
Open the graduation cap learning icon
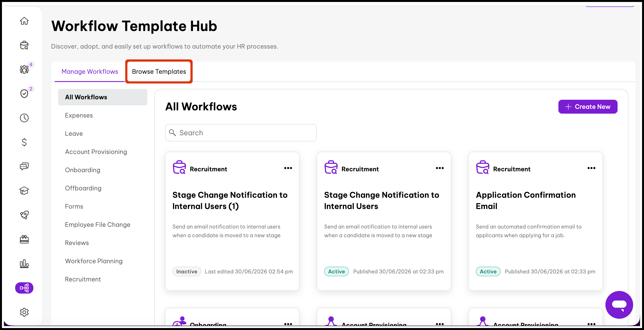[x=24, y=191]
